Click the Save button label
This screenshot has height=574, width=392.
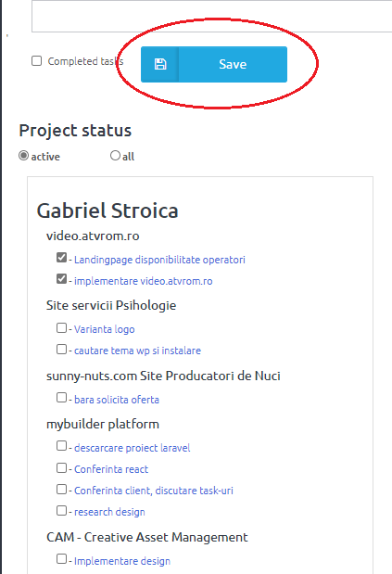(x=233, y=64)
